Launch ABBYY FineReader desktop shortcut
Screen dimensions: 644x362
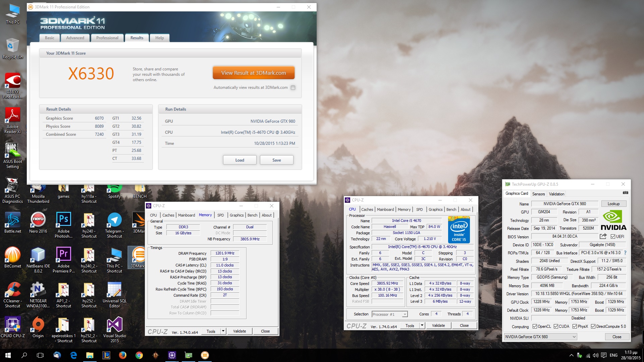13,86
